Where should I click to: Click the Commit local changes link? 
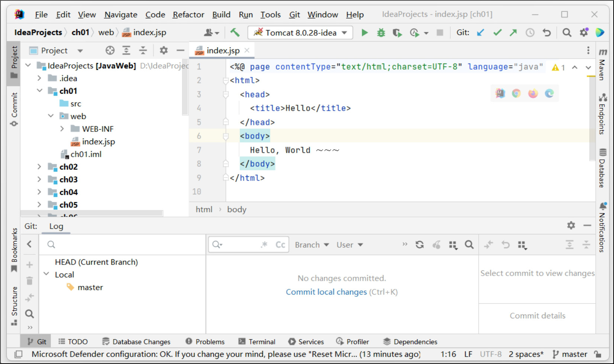tap(326, 292)
